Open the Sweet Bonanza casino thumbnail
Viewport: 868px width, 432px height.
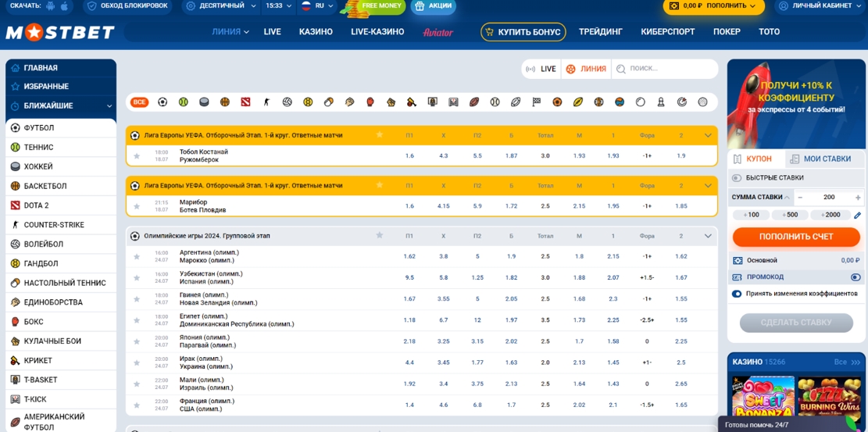(x=763, y=398)
